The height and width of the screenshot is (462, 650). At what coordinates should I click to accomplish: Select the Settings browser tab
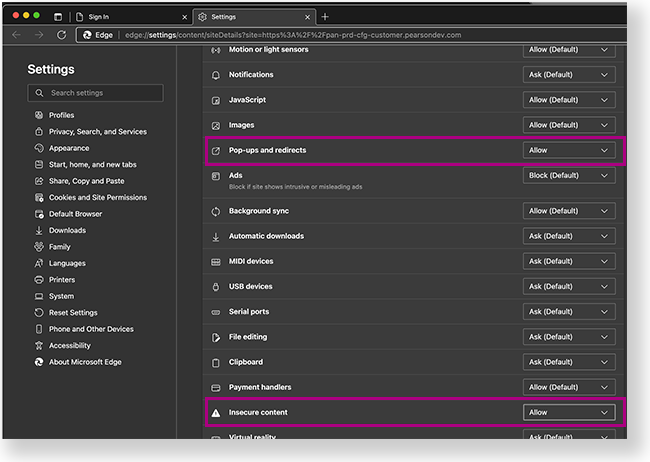point(250,17)
